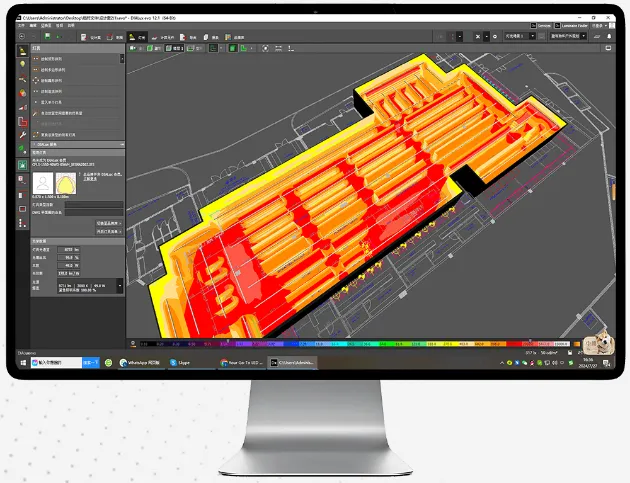Open the login account dropdown at top right

coord(599,26)
